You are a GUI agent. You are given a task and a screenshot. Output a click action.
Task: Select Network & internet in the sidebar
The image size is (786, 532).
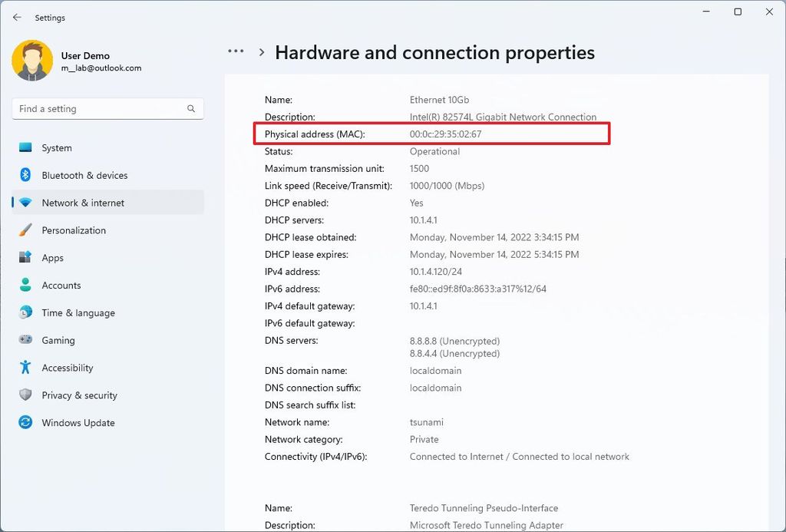pyautogui.click(x=83, y=203)
